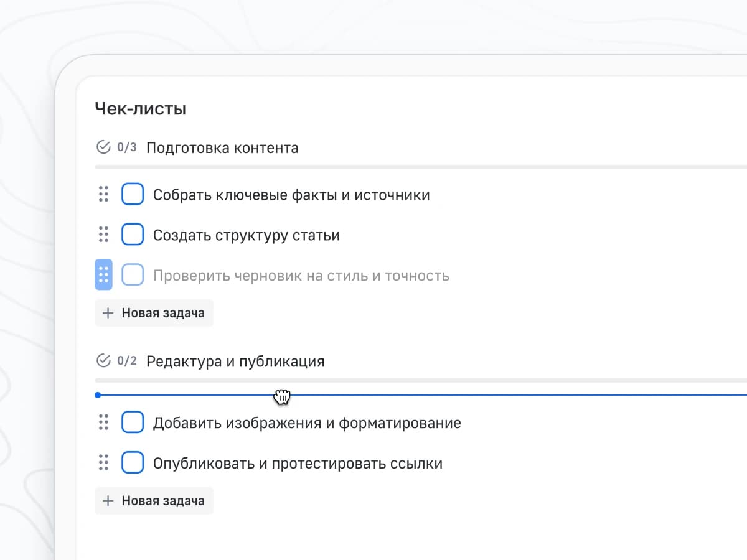The width and height of the screenshot is (747, 560).
Task: Check the box for 'Собрать ключевые факты и источники'
Action: (x=133, y=194)
